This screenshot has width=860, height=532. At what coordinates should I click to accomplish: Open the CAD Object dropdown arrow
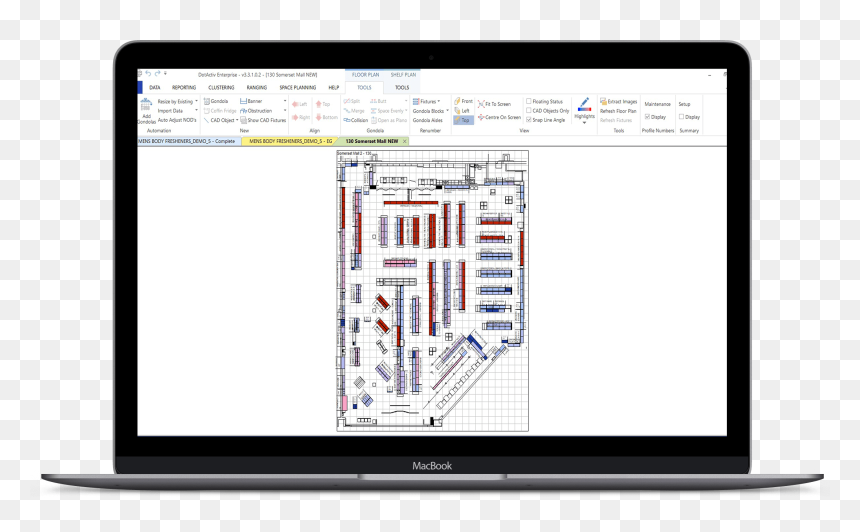coord(237,120)
